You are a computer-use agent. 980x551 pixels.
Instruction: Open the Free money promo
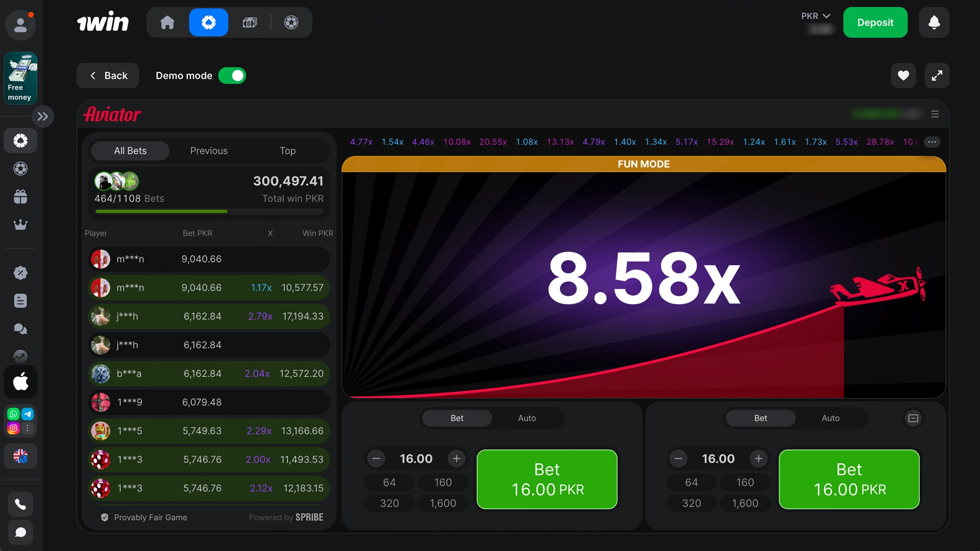[x=20, y=78]
